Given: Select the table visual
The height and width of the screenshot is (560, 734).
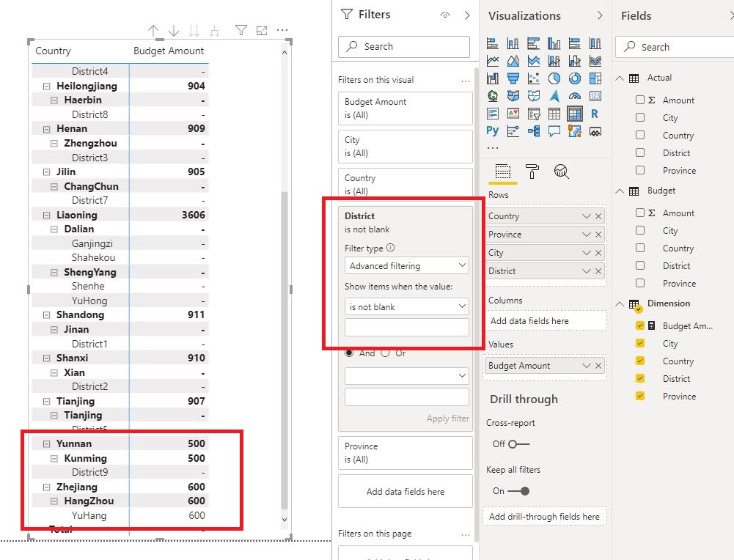Looking at the screenshot, I should 554,114.
